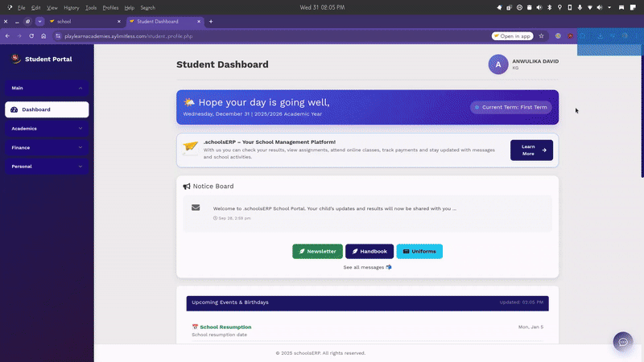
Task: Open the Wi-Fi network icon in system tray
Action: click(x=590, y=7)
